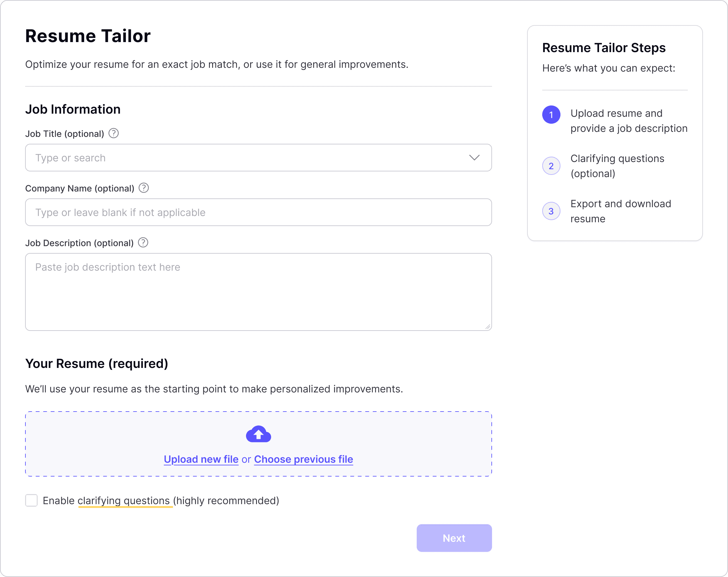Select step 1 circle in Resume Tailor Steps
Viewport: 728px width, 577px height.
pyautogui.click(x=551, y=115)
